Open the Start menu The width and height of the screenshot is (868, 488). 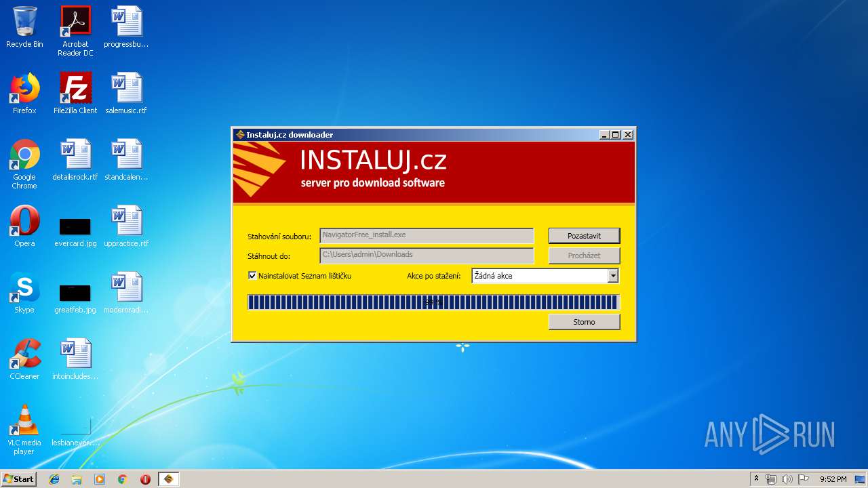(19, 479)
